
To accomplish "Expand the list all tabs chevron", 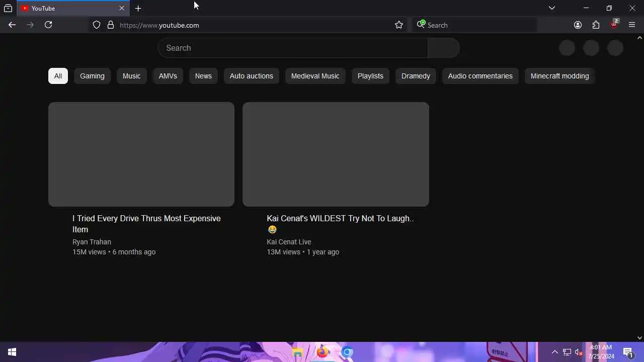I will click(x=552, y=8).
